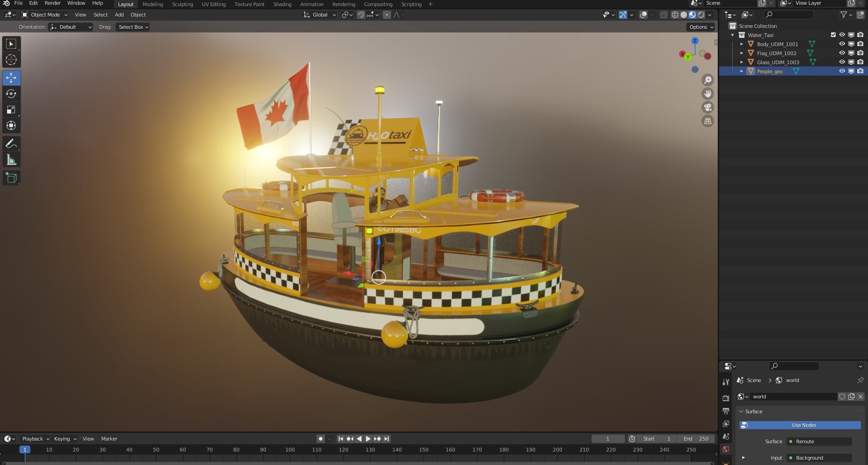Expand the Body_UDIM_1001 tree item

(x=741, y=44)
